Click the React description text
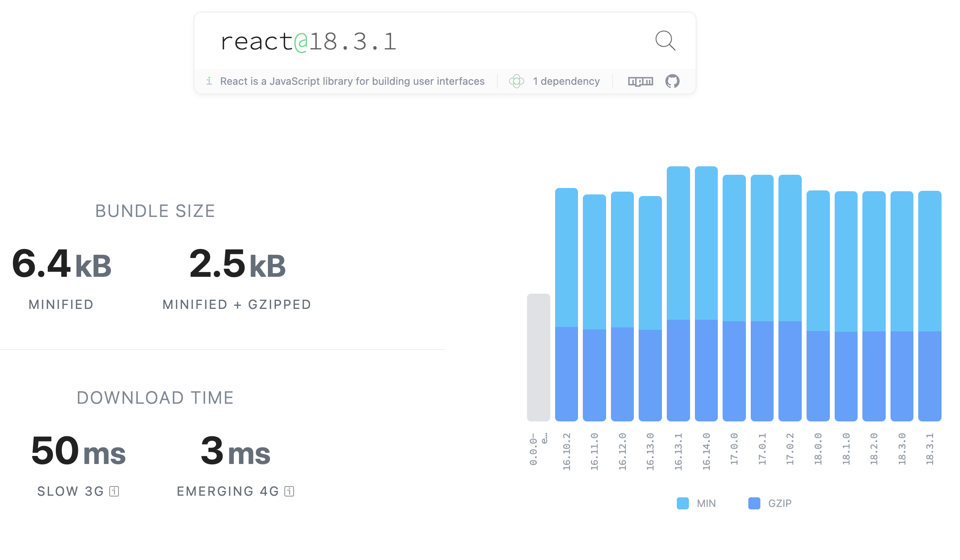The height and width of the screenshot is (560, 960). coord(352,81)
